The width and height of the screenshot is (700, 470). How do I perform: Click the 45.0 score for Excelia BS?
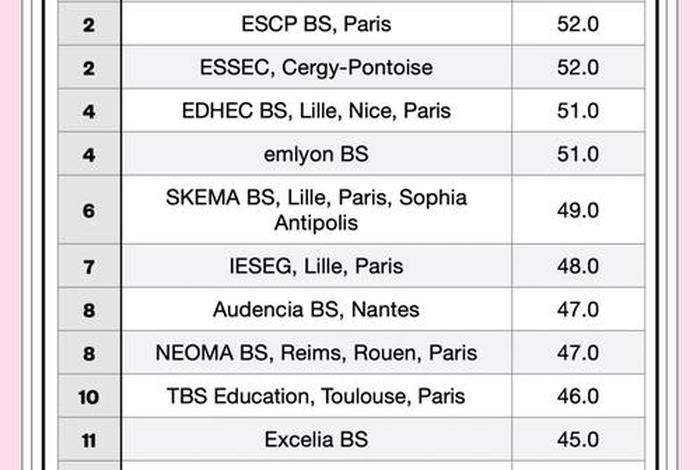point(578,439)
